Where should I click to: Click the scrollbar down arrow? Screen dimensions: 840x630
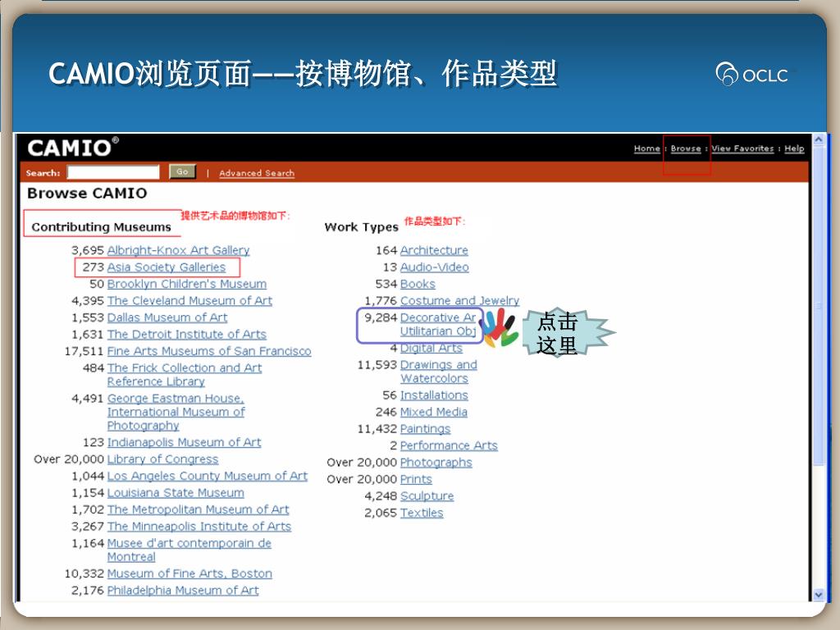coord(818,594)
